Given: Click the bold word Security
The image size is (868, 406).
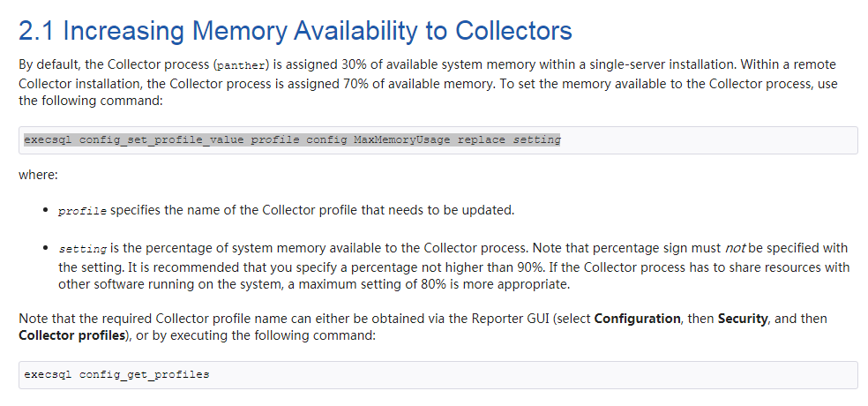Looking at the screenshot, I should [743, 319].
